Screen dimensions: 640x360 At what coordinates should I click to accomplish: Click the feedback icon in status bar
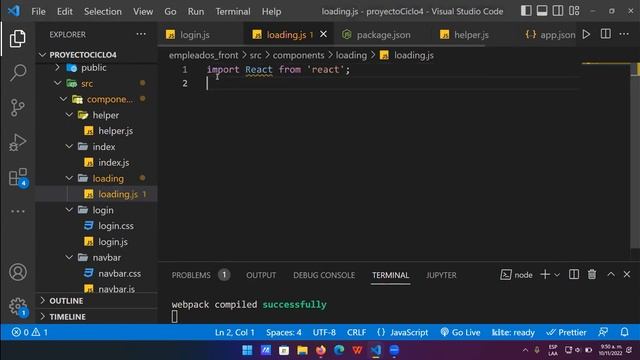(603, 332)
